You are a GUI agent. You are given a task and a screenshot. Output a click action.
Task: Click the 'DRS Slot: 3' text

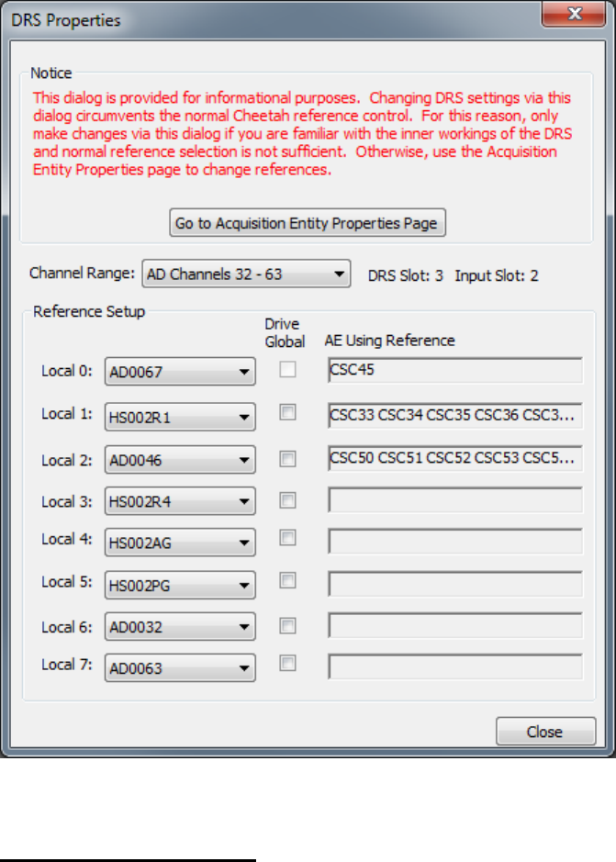406,275
